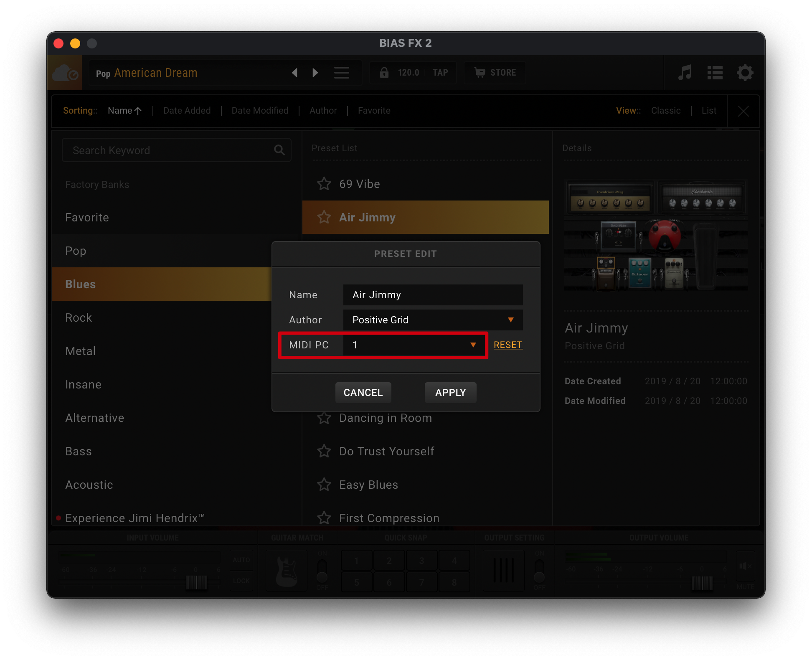Click the 120.0 tempo value
Screen dimensions: 812x660
pos(408,73)
